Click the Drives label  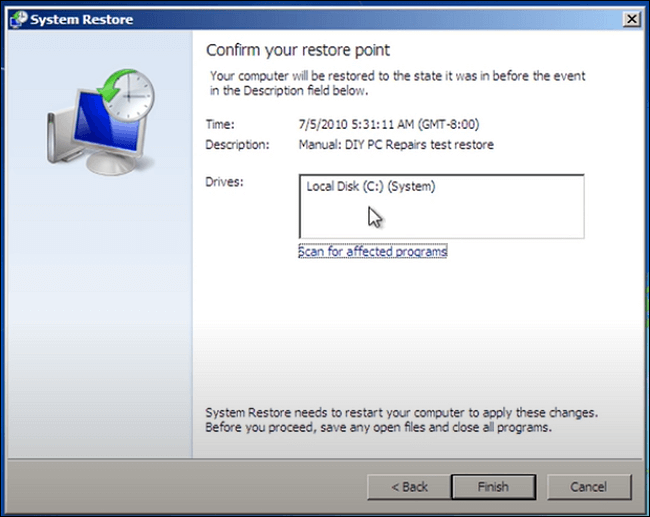(x=223, y=182)
